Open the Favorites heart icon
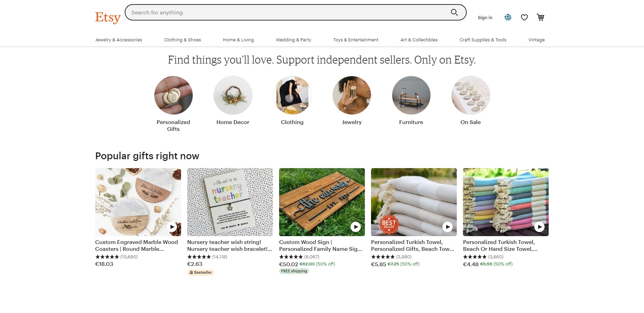This screenshot has height=313, width=644. (x=524, y=17)
